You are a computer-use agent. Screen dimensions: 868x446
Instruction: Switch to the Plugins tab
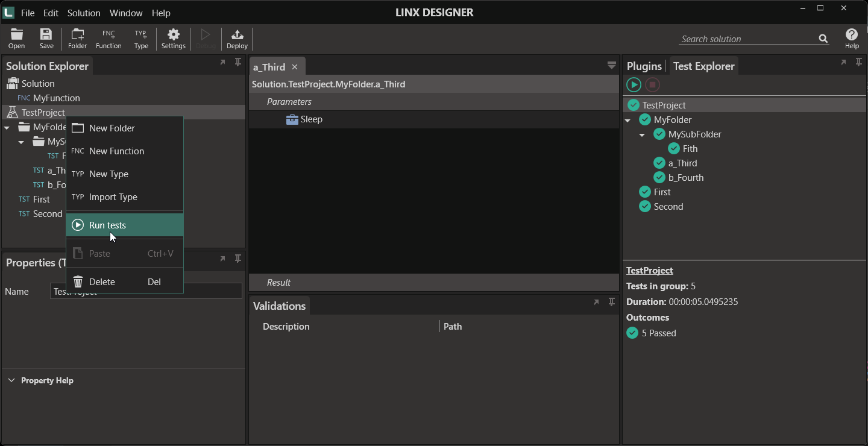click(x=644, y=66)
